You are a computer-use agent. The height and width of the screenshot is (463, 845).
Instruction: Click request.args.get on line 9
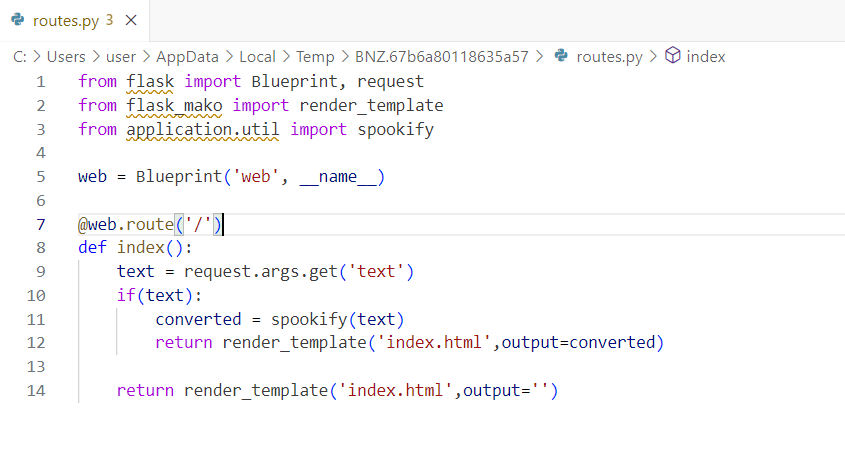(x=261, y=272)
